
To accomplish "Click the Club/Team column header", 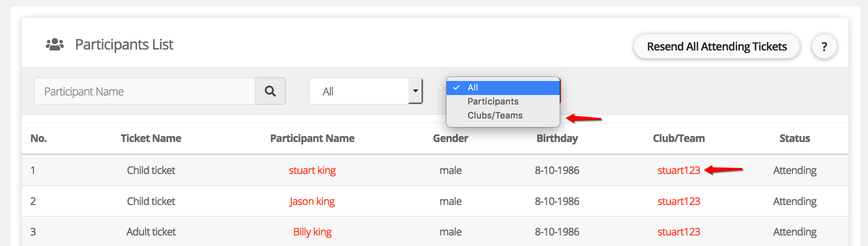I will (678, 138).
